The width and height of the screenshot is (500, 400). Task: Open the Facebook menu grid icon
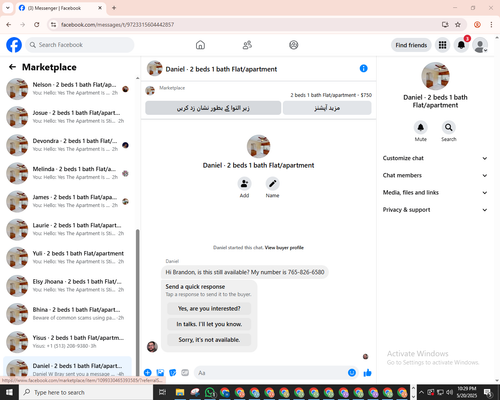442,45
